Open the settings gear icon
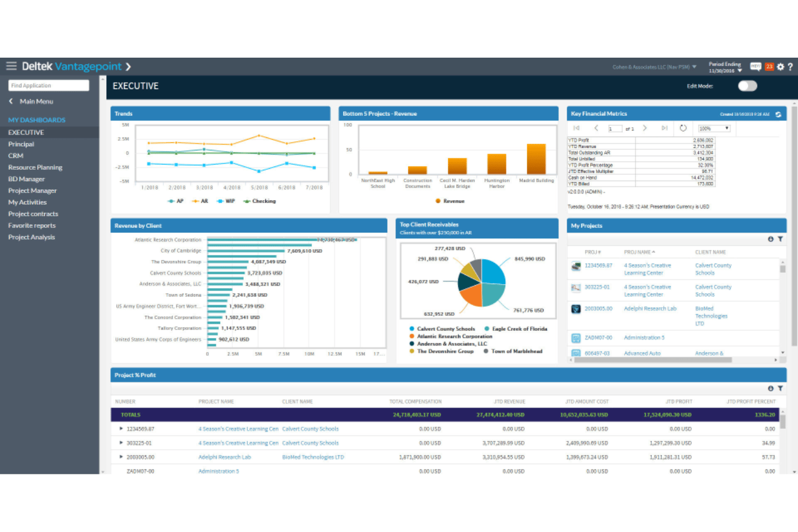This screenshot has height=532, width=798. point(780,67)
